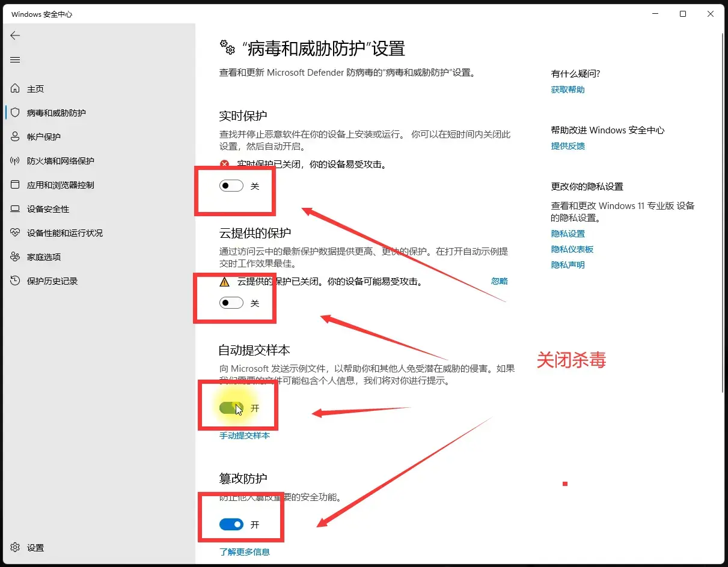The width and height of the screenshot is (728, 567).
Task: Click 获取帮助 under 有什么疑问
Action: tap(567, 89)
